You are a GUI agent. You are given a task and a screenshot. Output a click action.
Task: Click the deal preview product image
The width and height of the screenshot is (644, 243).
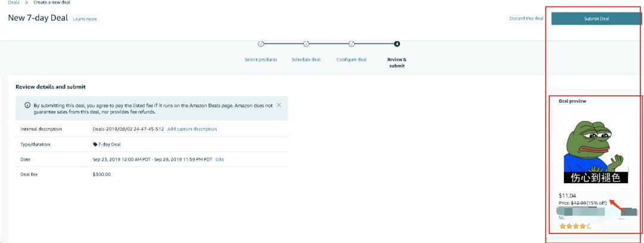(x=596, y=152)
